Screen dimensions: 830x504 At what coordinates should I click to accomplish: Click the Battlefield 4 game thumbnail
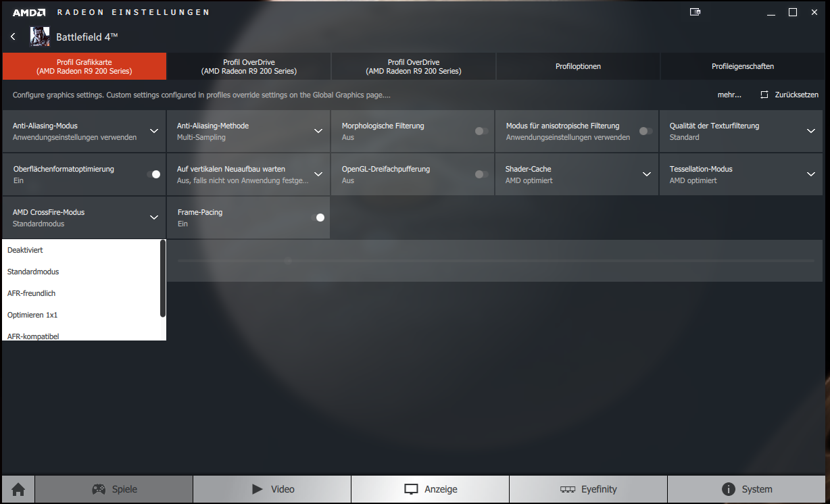pyautogui.click(x=40, y=36)
